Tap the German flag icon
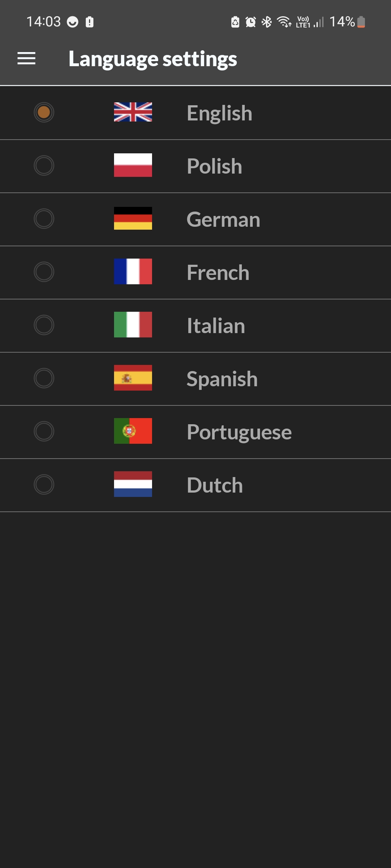 [133, 218]
